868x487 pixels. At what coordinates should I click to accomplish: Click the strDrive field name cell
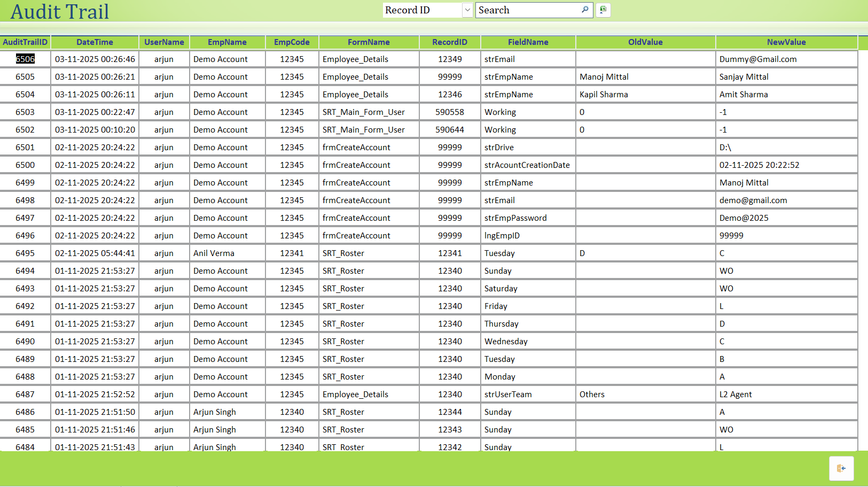pos(499,147)
